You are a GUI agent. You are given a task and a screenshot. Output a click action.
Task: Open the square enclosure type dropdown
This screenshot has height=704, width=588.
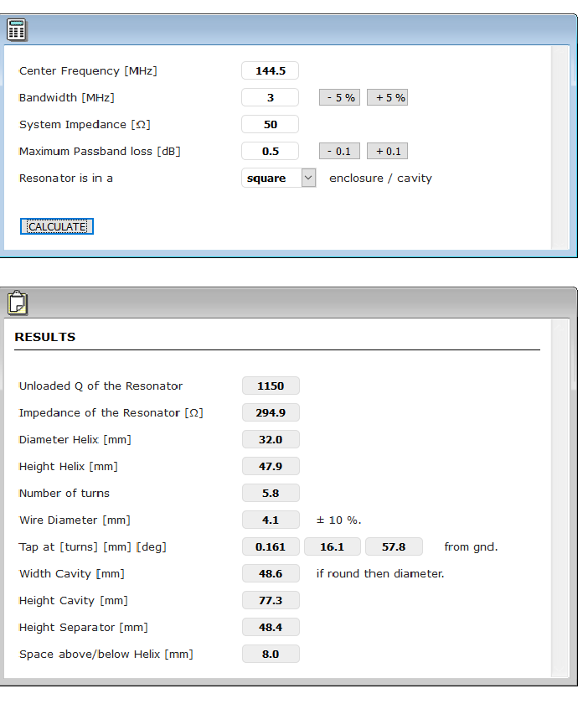[278, 179]
